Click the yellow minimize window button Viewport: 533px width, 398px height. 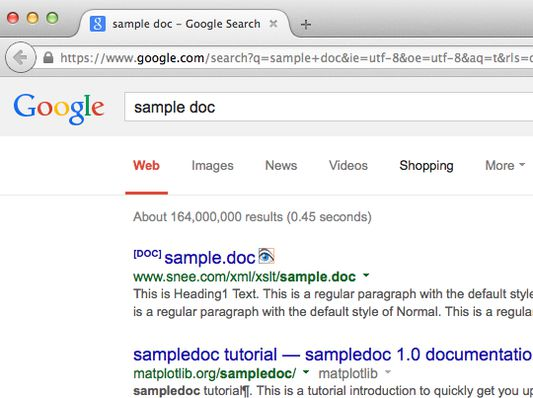(x=33, y=18)
